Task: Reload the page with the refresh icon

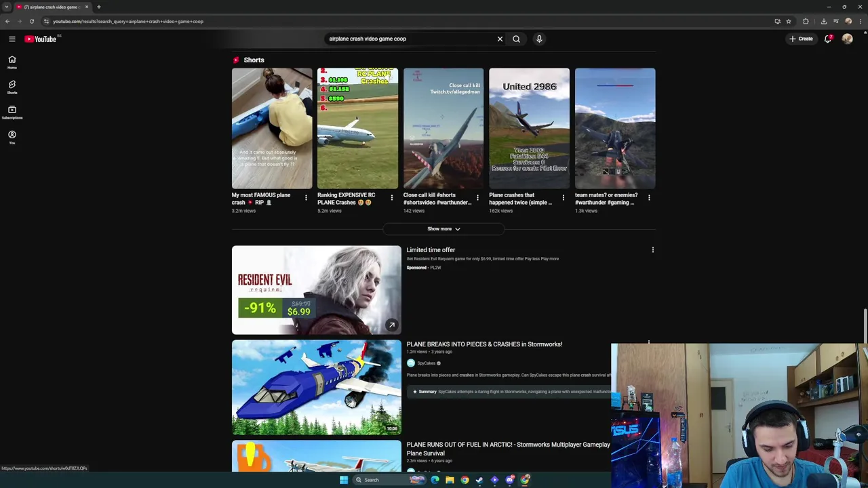Action: [31, 21]
